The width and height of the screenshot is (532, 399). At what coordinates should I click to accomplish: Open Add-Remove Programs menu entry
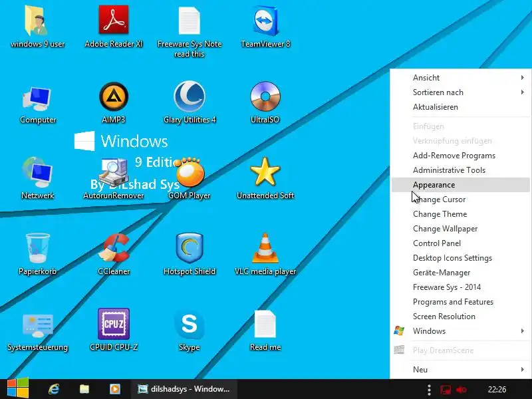tap(460, 156)
